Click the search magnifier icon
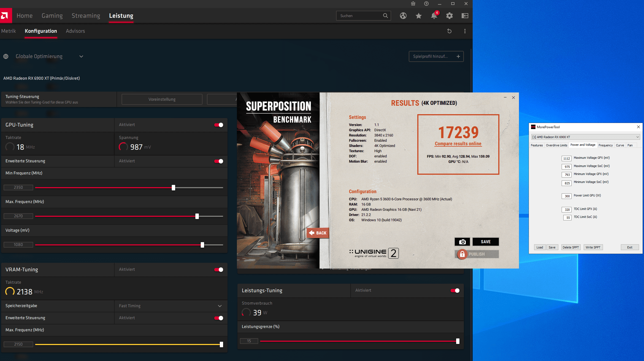The width and height of the screenshot is (644, 361). click(385, 16)
